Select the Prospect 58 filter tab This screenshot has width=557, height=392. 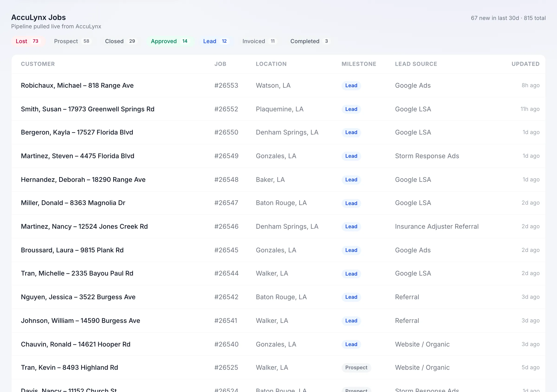coord(73,41)
